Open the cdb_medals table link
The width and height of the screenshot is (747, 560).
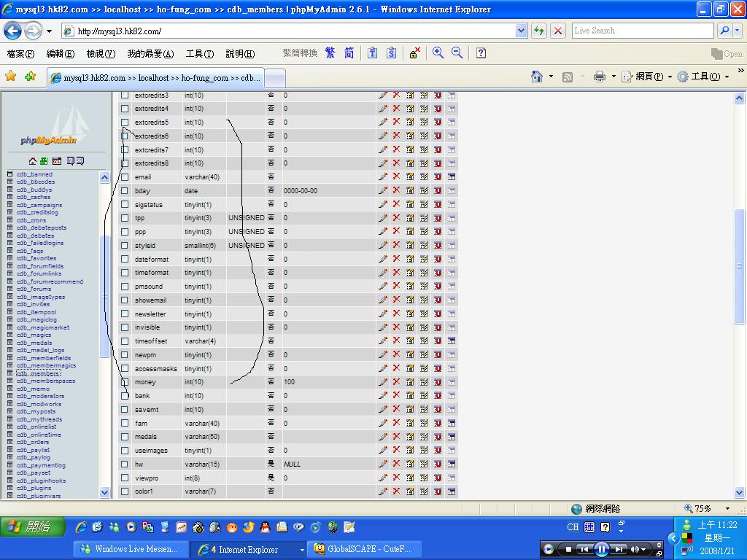[x=34, y=343]
